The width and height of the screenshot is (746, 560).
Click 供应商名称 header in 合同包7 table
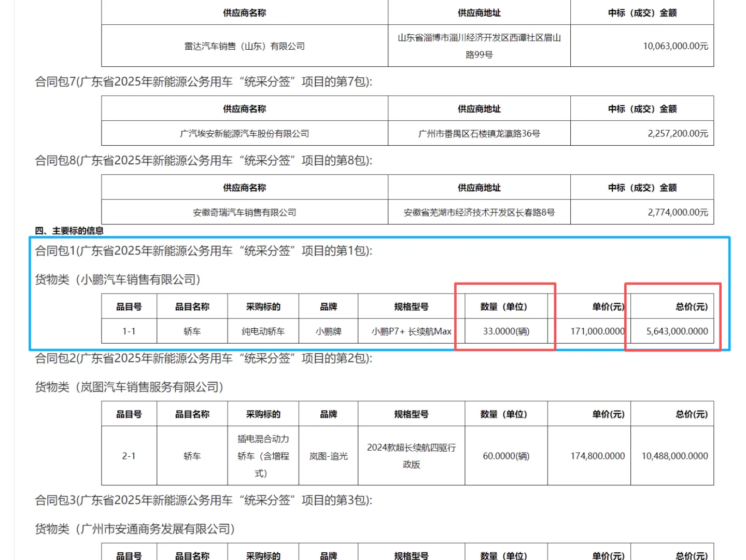(245, 109)
